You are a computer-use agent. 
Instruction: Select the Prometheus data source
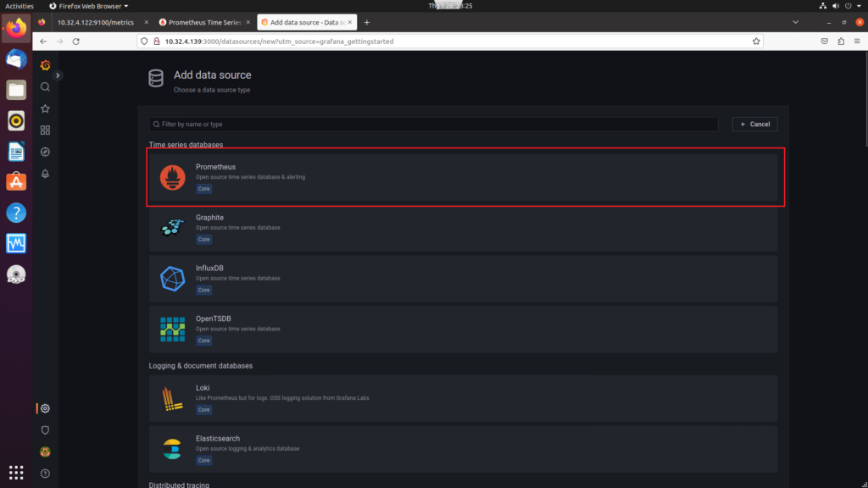pyautogui.click(x=463, y=177)
